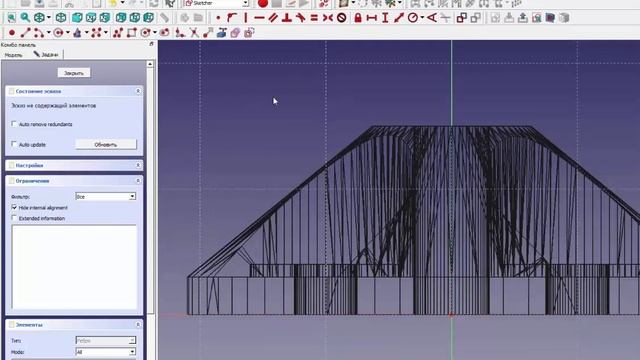Image resolution: width=640 pixels, height=360 pixels.
Task: Click the Обновить button
Action: click(x=106, y=144)
